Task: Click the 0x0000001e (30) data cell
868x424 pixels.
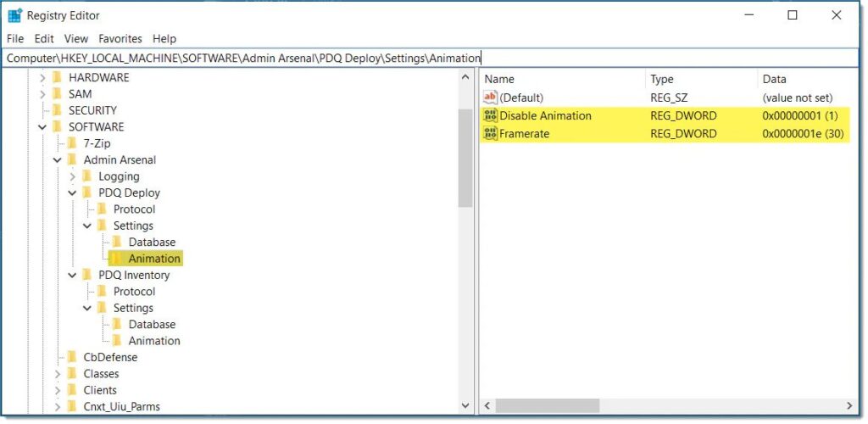Action: pyautogui.click(x=803, y=133)
